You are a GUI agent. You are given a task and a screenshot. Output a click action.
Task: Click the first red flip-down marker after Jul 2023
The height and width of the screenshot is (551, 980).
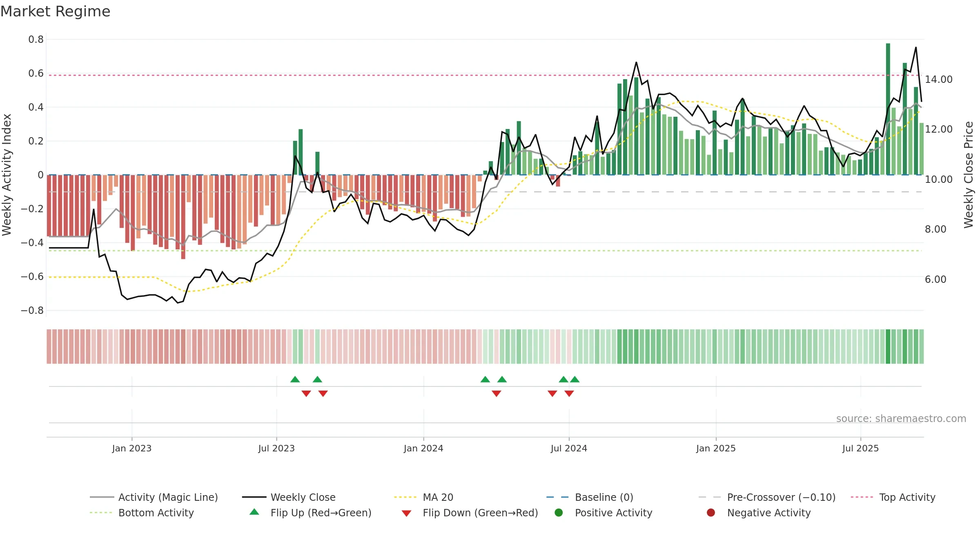(306, 393)
